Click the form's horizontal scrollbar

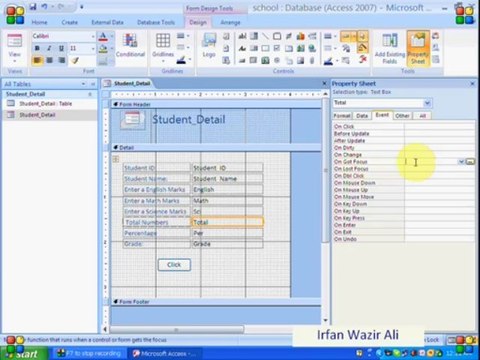(x=177, y=330)
